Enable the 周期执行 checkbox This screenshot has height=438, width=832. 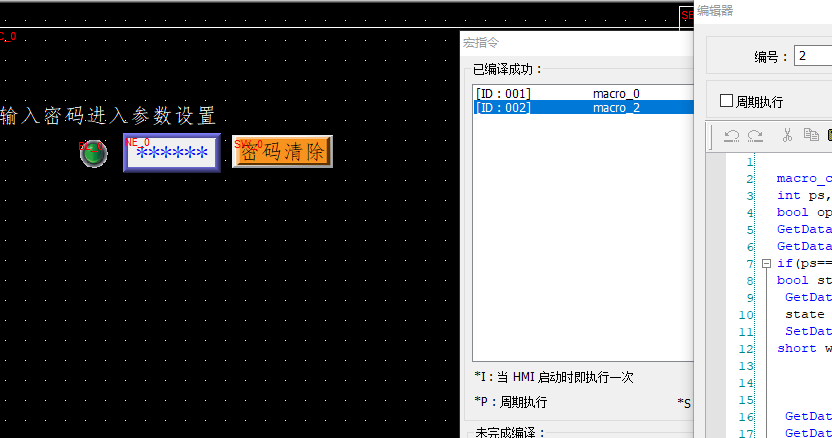coord(727,101)
